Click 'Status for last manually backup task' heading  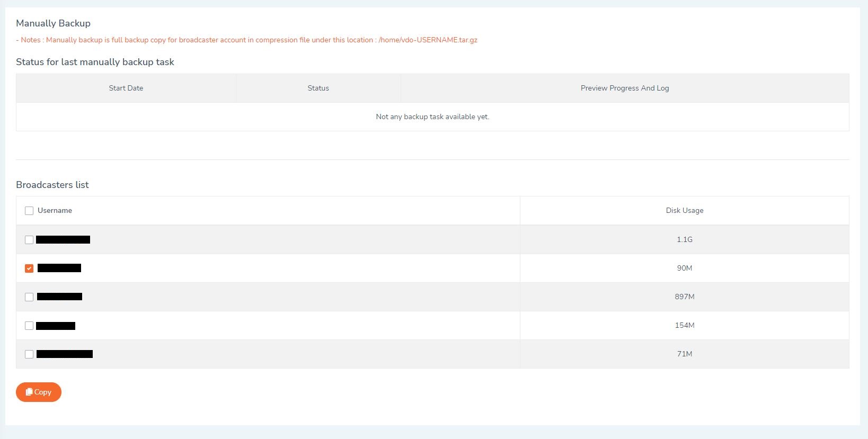(x=95, y=62)
